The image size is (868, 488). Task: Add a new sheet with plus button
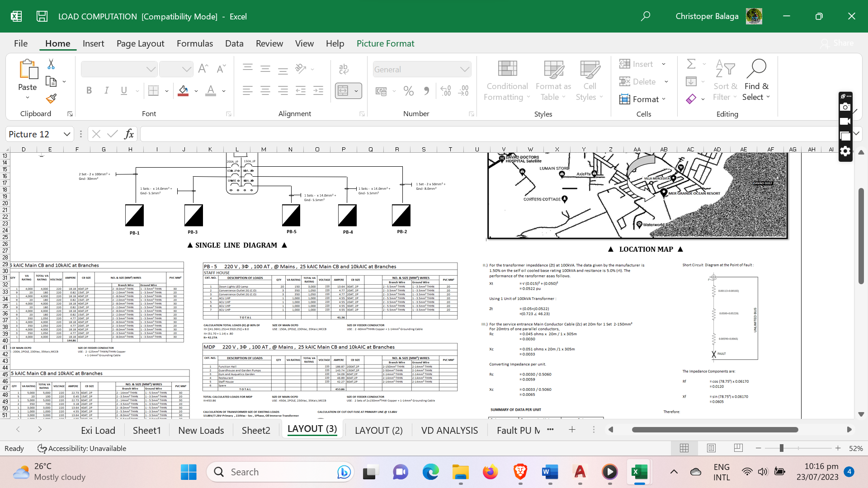coord(572,430)
